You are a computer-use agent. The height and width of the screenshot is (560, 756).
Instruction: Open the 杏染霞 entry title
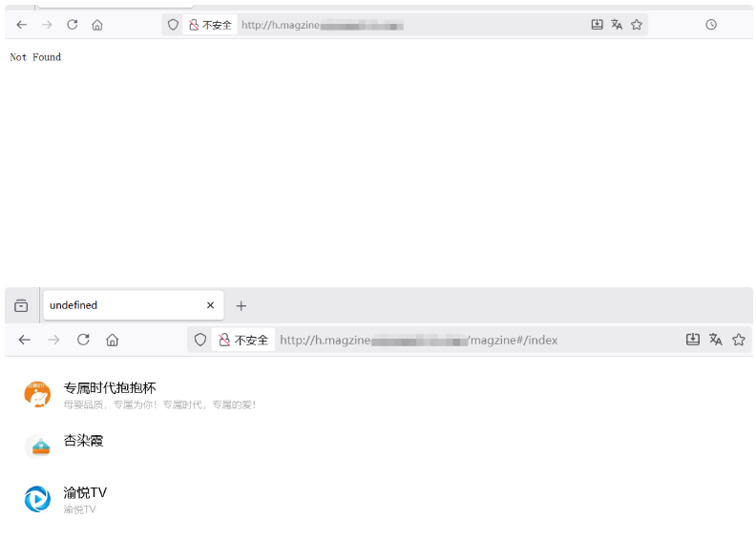83,441
